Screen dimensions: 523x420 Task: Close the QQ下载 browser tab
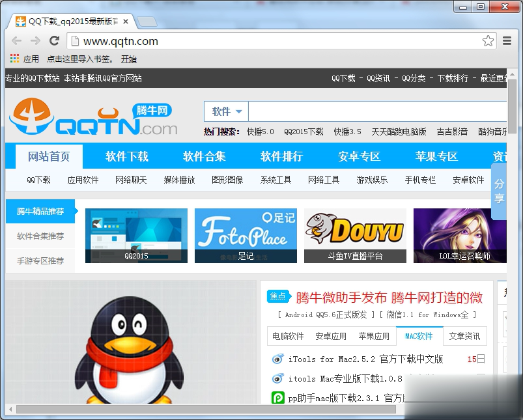coord(126,21)
